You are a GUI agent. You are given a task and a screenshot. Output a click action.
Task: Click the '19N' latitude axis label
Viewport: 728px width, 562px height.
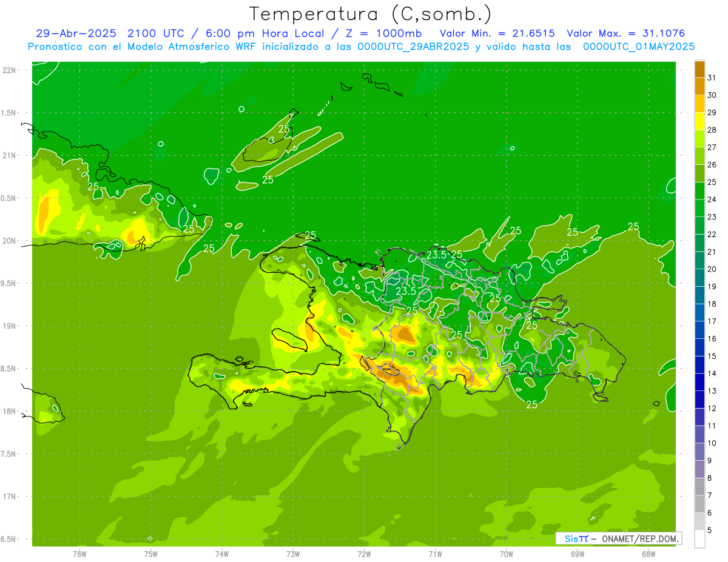click(x=10, y=326)
